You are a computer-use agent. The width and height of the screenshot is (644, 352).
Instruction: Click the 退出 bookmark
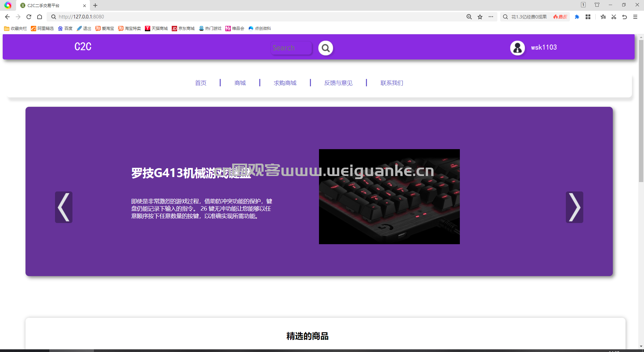pos(84,29)
